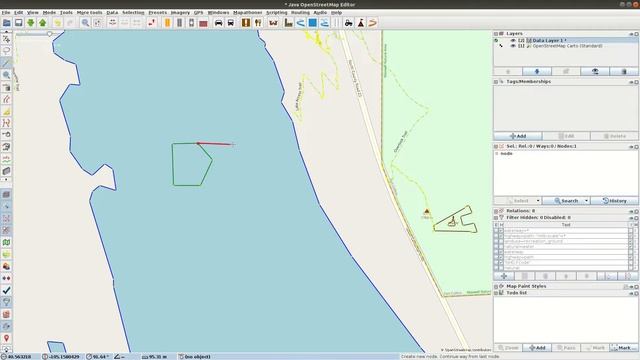Click the rightmost Mark button in Todo list
This screenshot has width=640, height=360.
coord(624,348)
